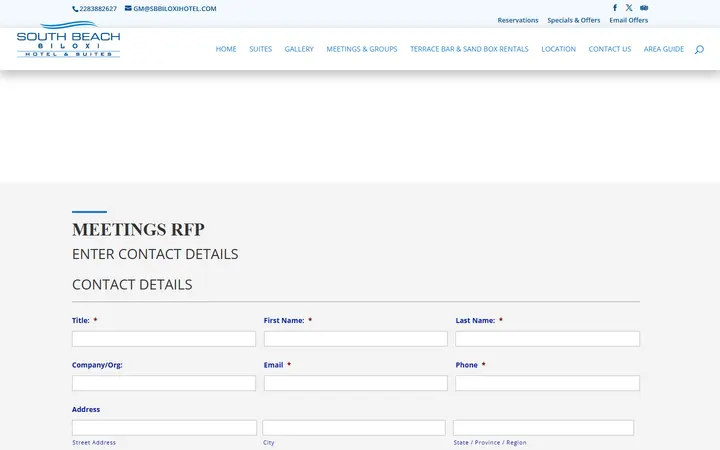Open Specials & Offers link
This screenshot has height=450, width=720.
[x=574, y=20]
